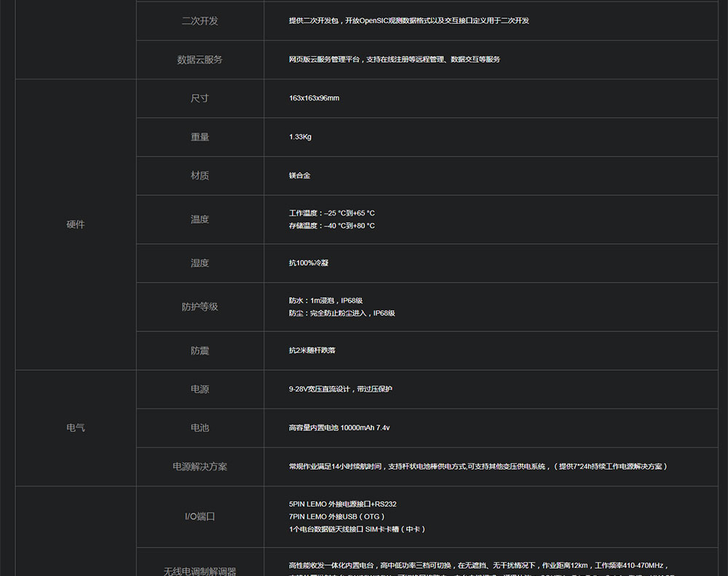
Task: Select the 电源解决方案 label
Action: pyautogui.click(x=199, y=466)
